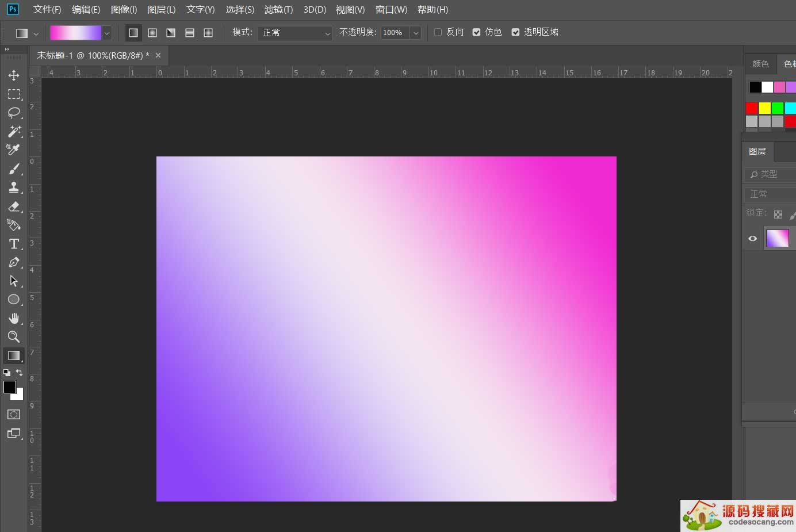The height and width of the screenshot is (532, 796).
Task: Hide the gradient layer with eye icon
Action: 752,238
